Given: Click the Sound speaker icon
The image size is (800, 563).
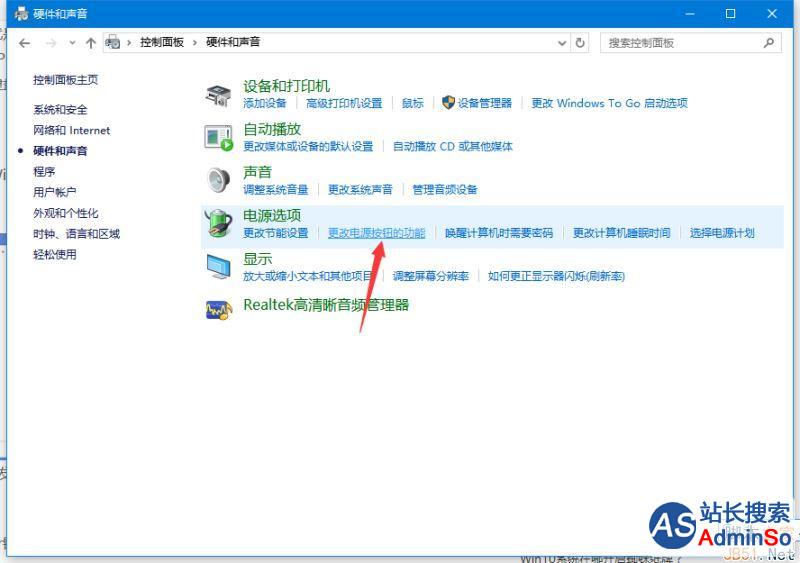Looking at the screenshot, I should point(219,180).
